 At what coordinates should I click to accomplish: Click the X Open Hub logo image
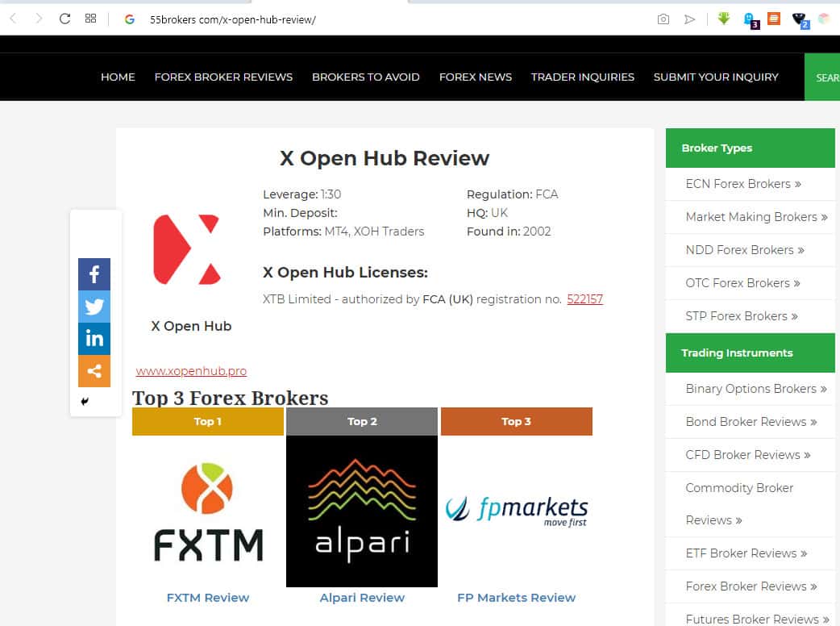click(187, 250)
